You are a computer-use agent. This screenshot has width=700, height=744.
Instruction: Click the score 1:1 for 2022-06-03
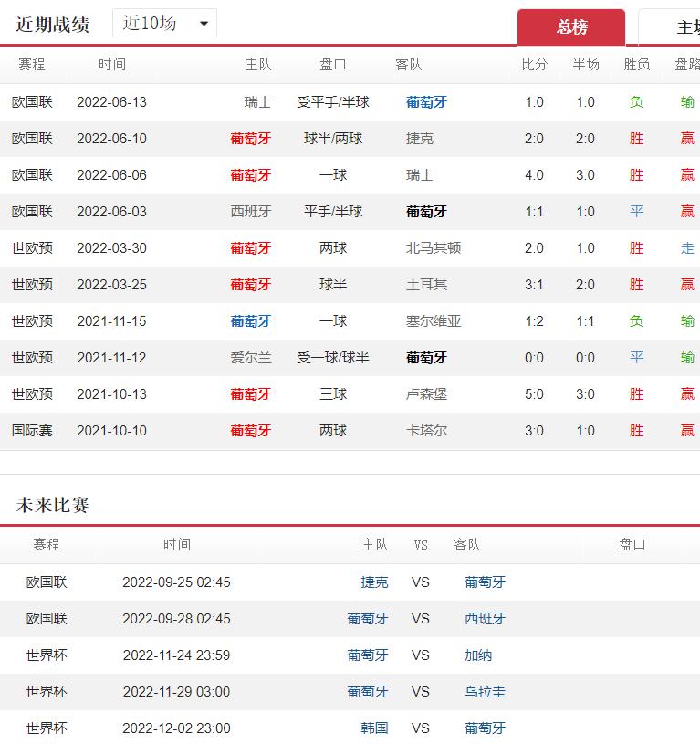point(534,212)
